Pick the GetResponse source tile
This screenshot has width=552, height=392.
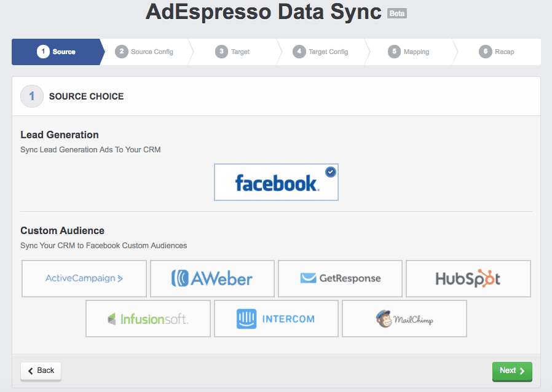click(340, 278)
